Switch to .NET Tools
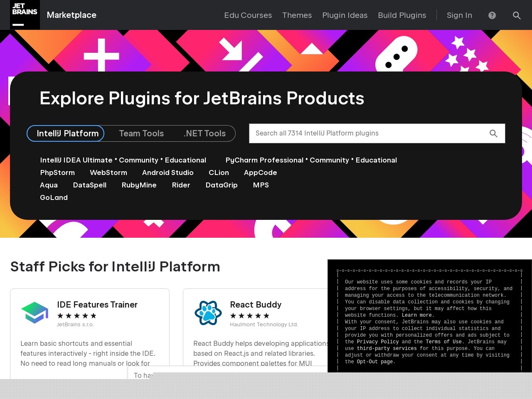 (204, 133)
